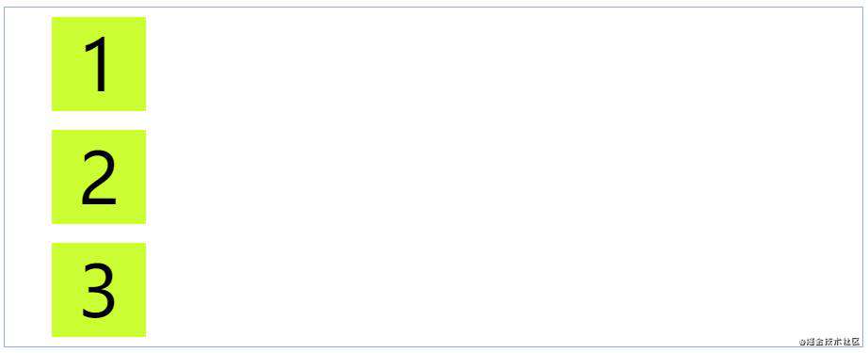Screen dimensions: 868x353
Task: Click the white gap between boxes 2 and 3
Action: click(99, 233)
